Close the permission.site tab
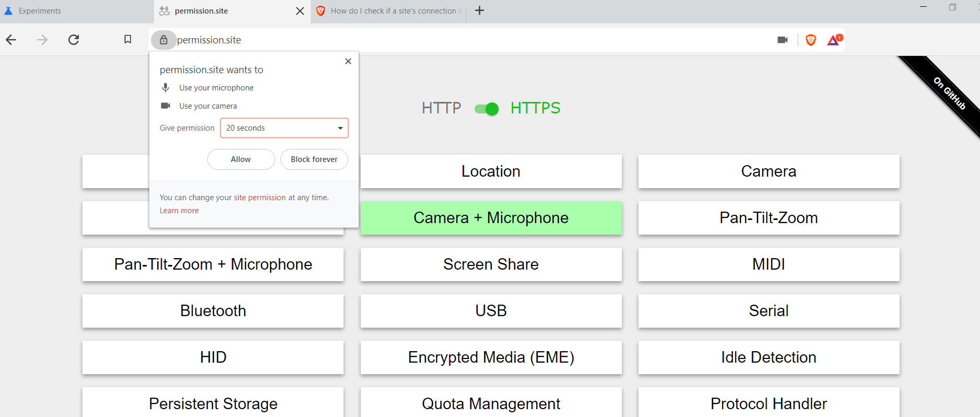Screen dimensions: 980x417 (x=300, y=11)
